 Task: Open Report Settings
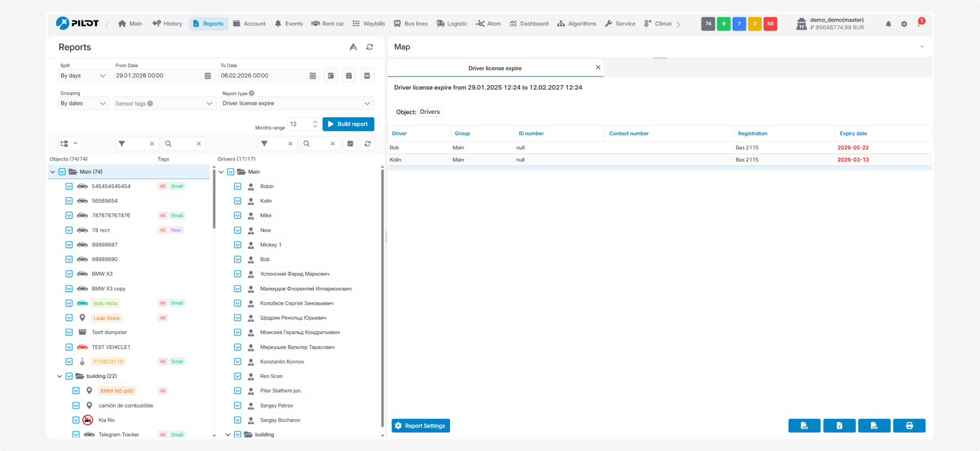pos(420,426)
